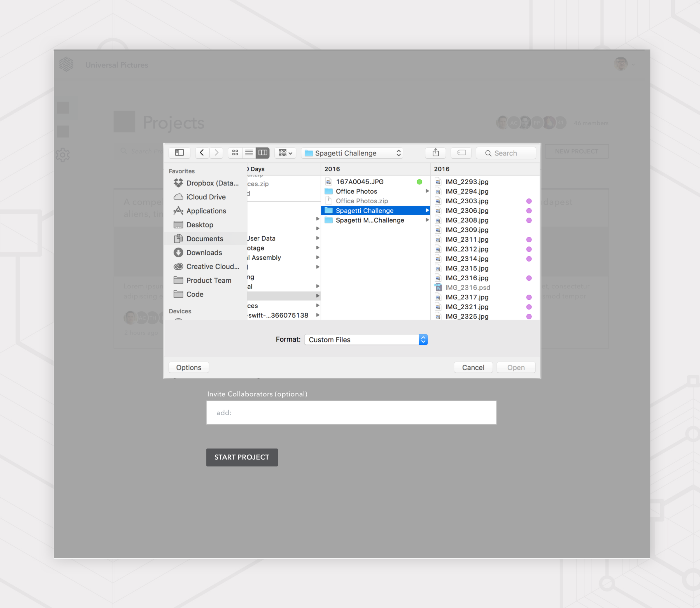700x608 pixels.
Task: Select IMG_2294.jpg
Action: coord(485,191)
